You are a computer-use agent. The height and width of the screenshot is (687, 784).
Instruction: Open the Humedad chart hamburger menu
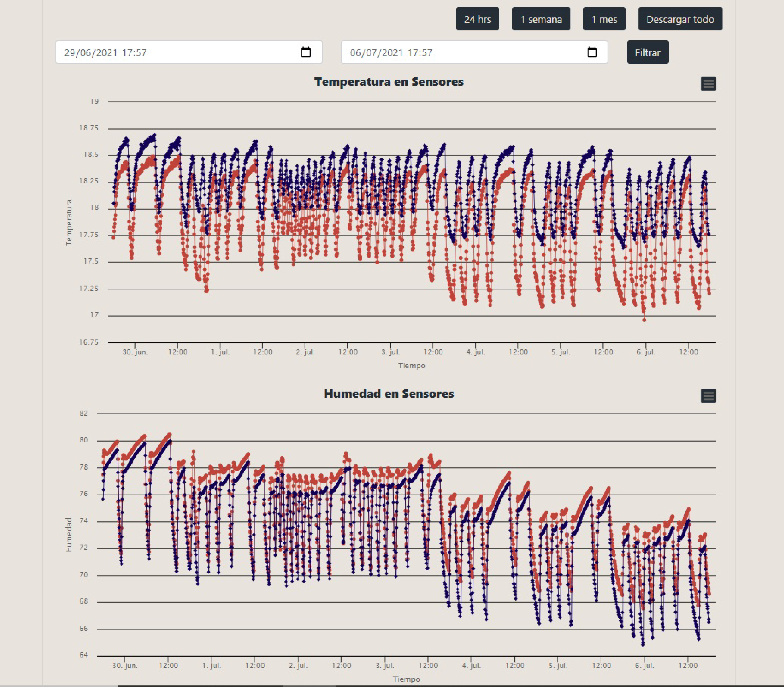708,396
